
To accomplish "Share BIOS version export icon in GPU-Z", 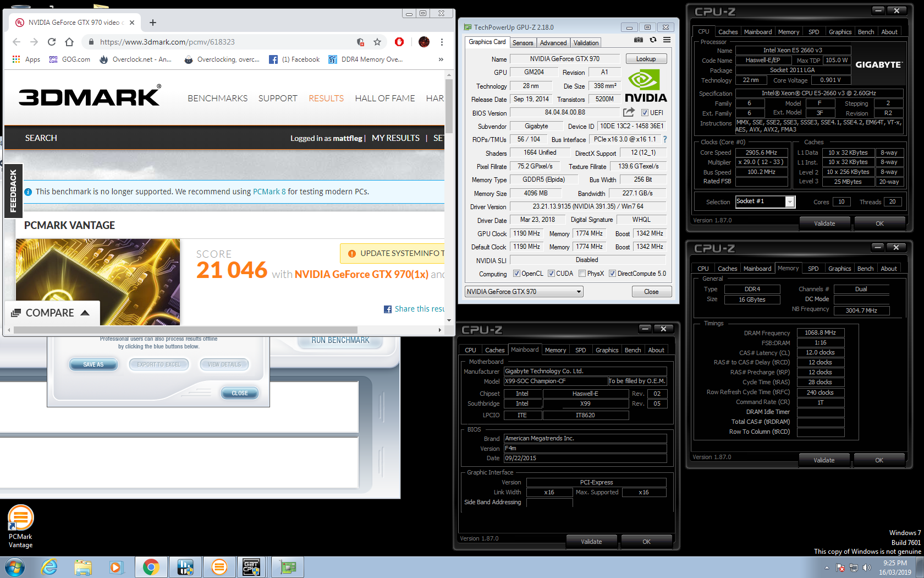I will coord(629,112).
